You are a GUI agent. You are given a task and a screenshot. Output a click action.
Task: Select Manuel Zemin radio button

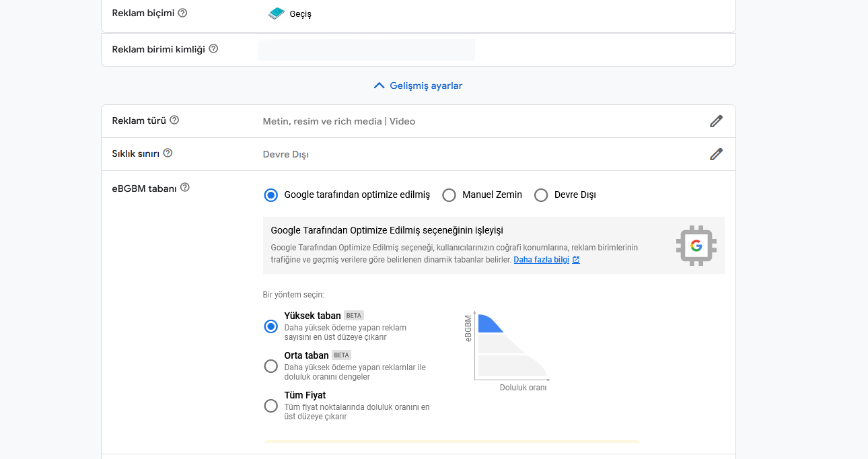tap(449, 195)
